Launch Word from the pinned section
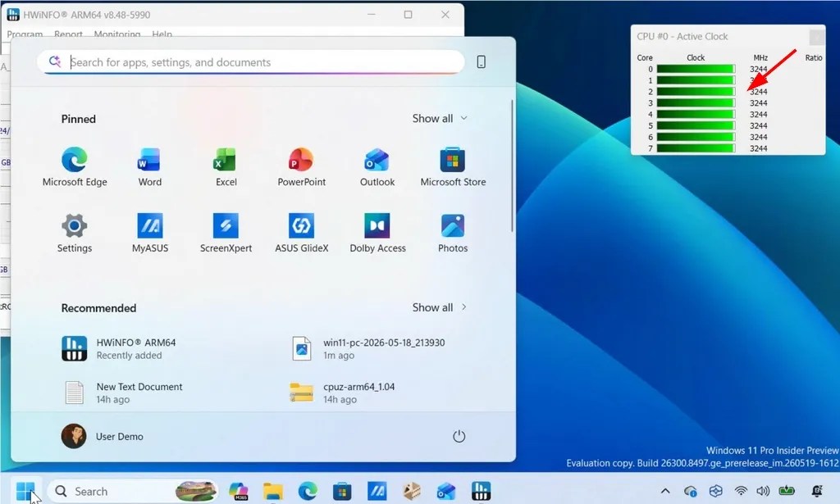This screenshot has height=504, width=840. tap(149, 166)
